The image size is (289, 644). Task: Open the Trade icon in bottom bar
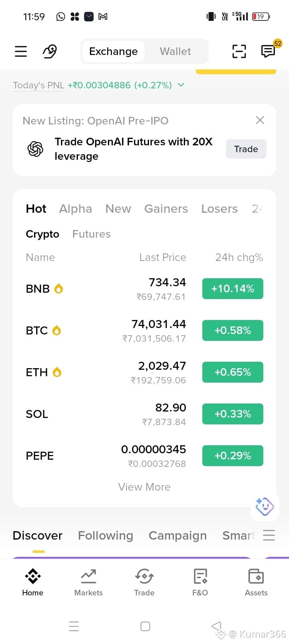pos(144,582)
